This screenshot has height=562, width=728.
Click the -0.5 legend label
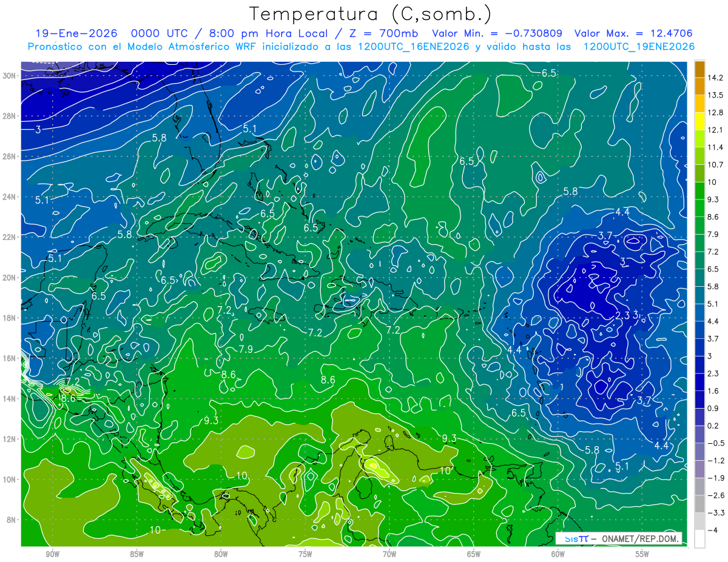click(716, 443)
